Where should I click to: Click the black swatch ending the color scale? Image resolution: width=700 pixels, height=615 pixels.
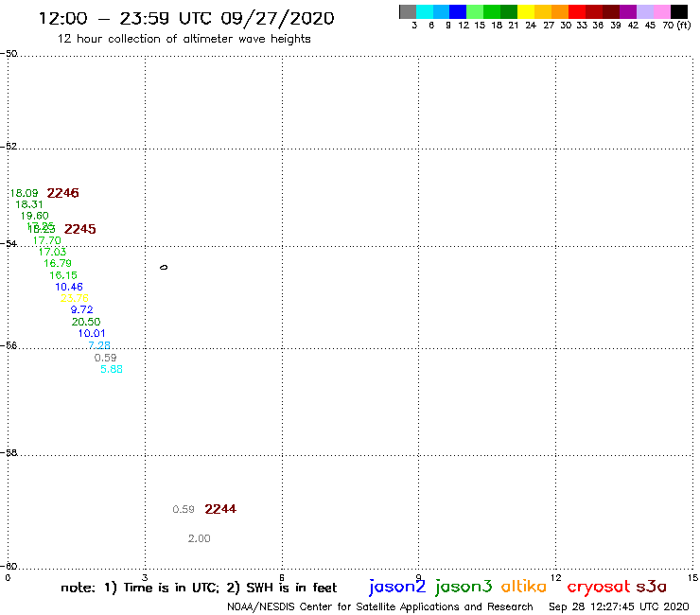[679, 11]
